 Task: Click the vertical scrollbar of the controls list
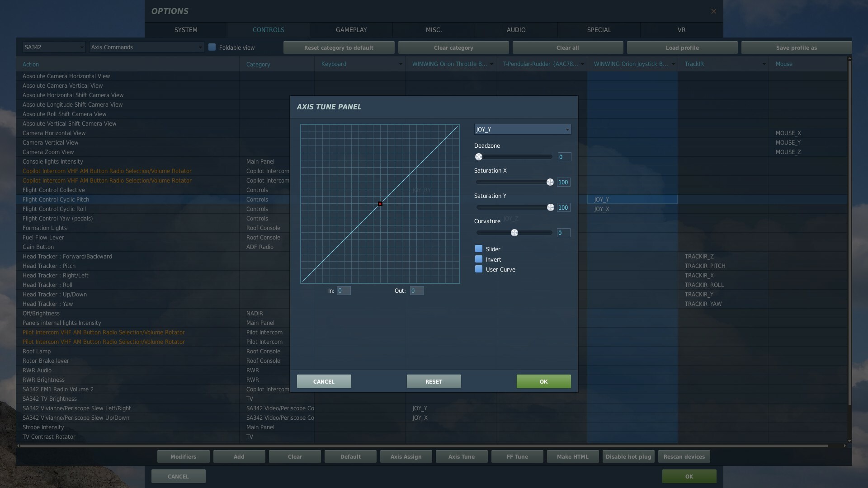pos(849,233)
